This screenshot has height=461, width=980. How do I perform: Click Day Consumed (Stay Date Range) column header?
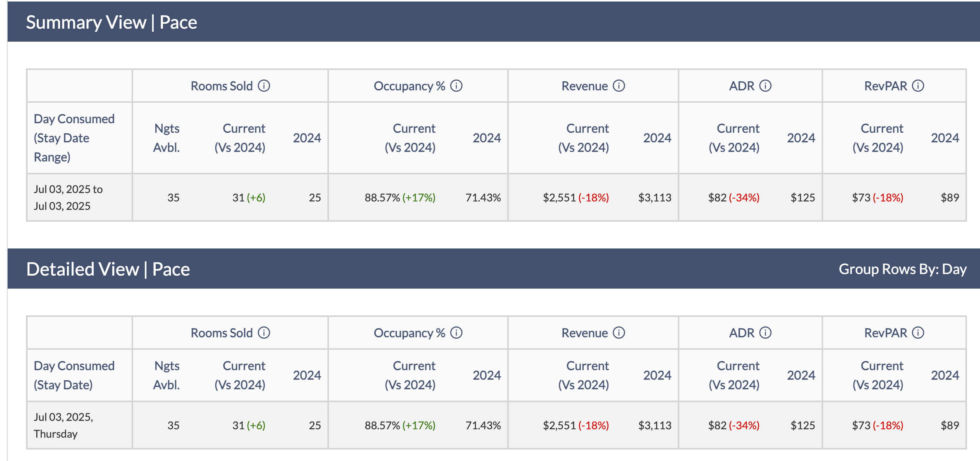pos(74,138)
